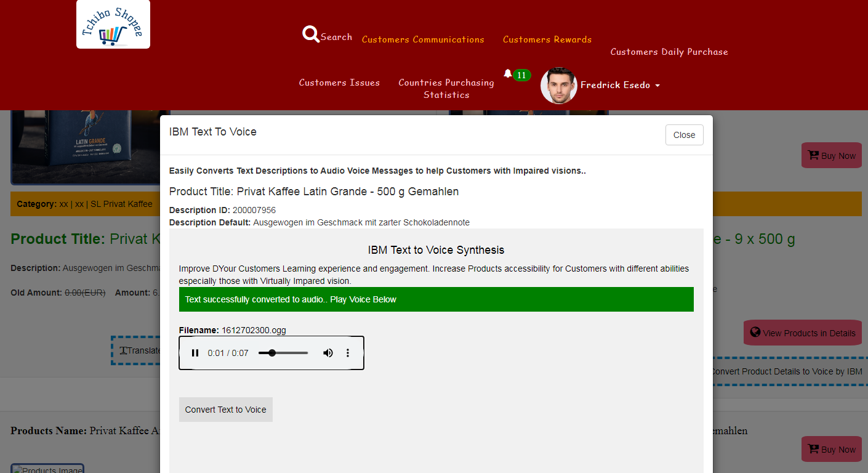
Task: Open Customers Daily Purchase menu
Action: tap(669, 52)
